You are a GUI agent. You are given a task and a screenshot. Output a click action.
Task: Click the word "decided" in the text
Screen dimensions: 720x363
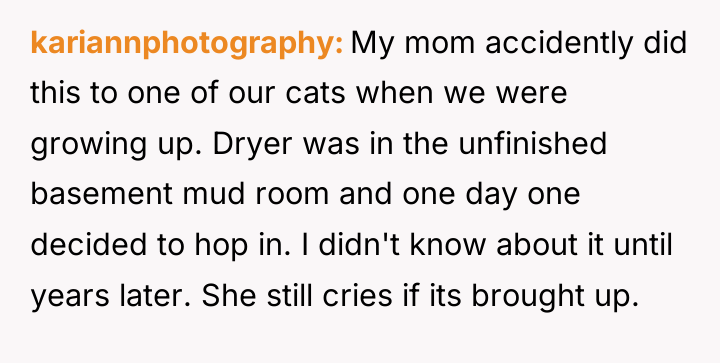(89, 245)
